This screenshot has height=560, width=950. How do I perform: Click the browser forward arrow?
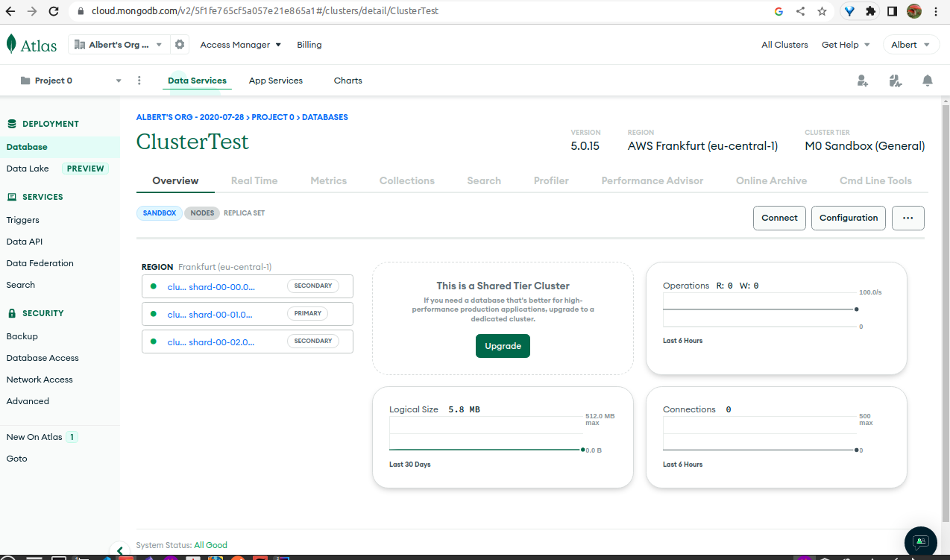32,11
